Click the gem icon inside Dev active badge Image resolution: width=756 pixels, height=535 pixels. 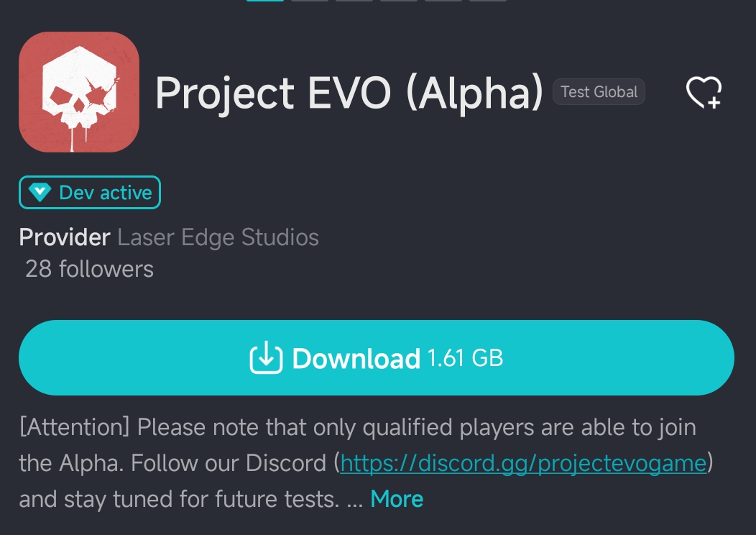(40, 192)
